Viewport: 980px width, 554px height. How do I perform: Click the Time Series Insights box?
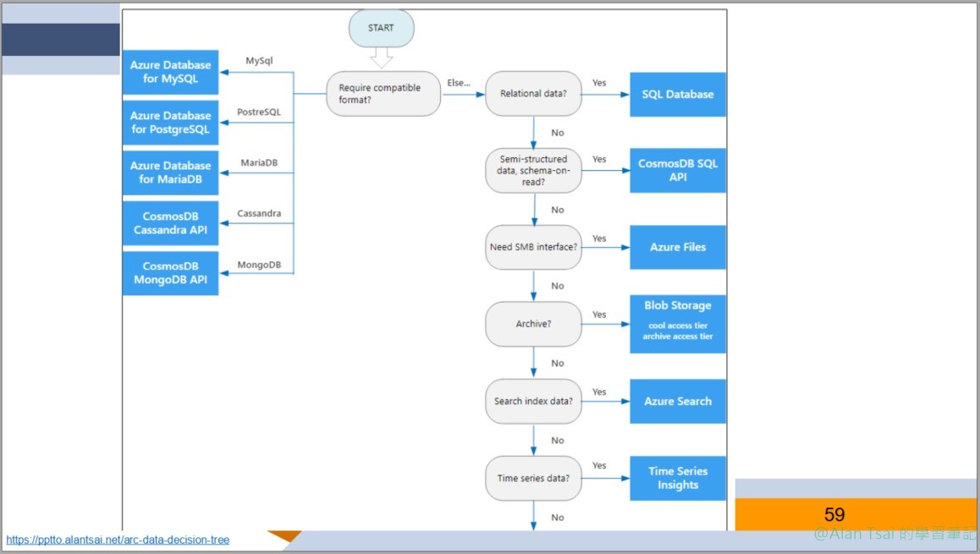(678, 479)
